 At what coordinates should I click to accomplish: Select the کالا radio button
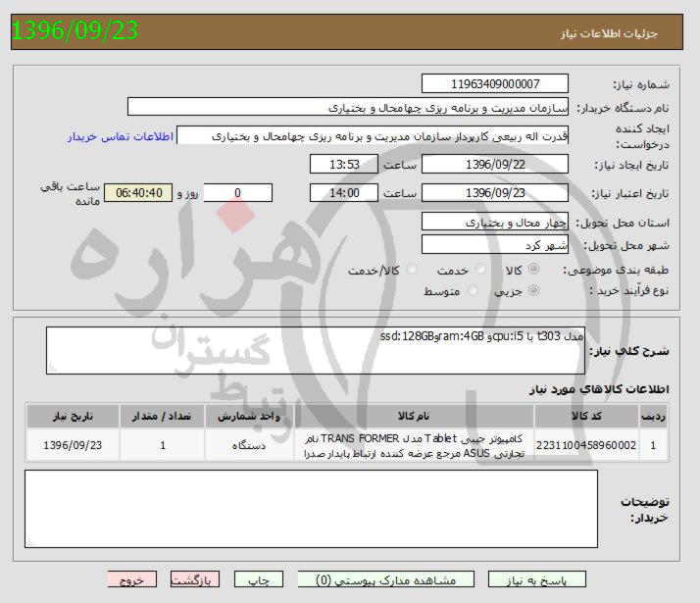pyautogui.click(x=533, y=269)
